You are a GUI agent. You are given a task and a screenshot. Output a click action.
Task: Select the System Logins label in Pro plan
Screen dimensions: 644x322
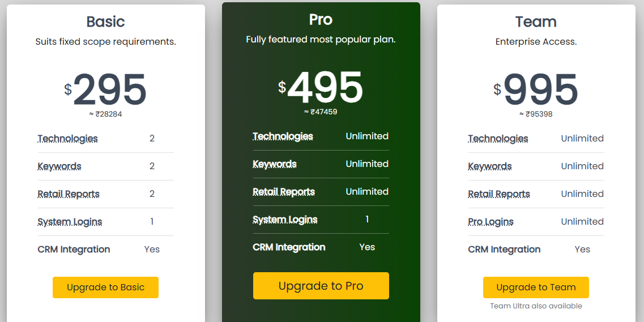point(285,220)
